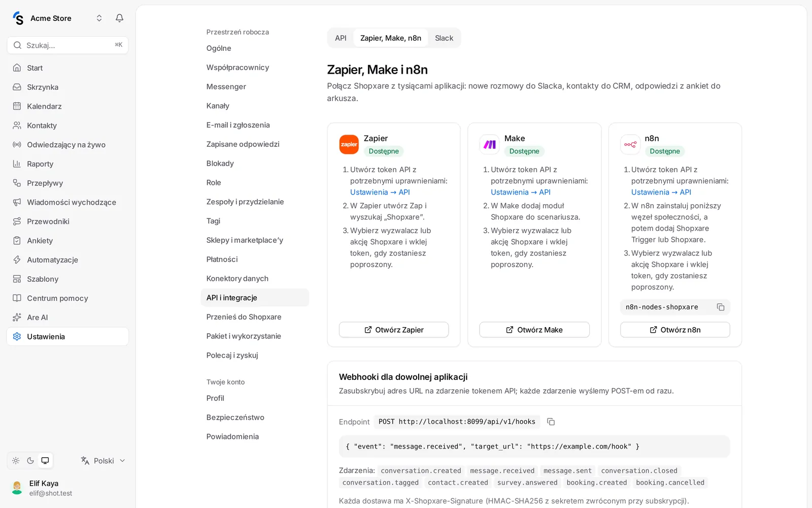Open Odwiedzający na żywo
812x508 pixels.
click(67, 145)
